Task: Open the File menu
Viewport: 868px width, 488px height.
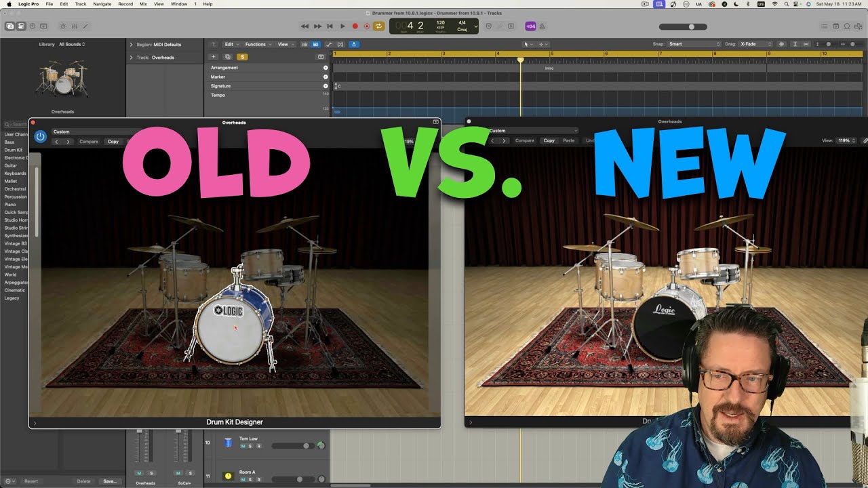Action: (50, 4)
